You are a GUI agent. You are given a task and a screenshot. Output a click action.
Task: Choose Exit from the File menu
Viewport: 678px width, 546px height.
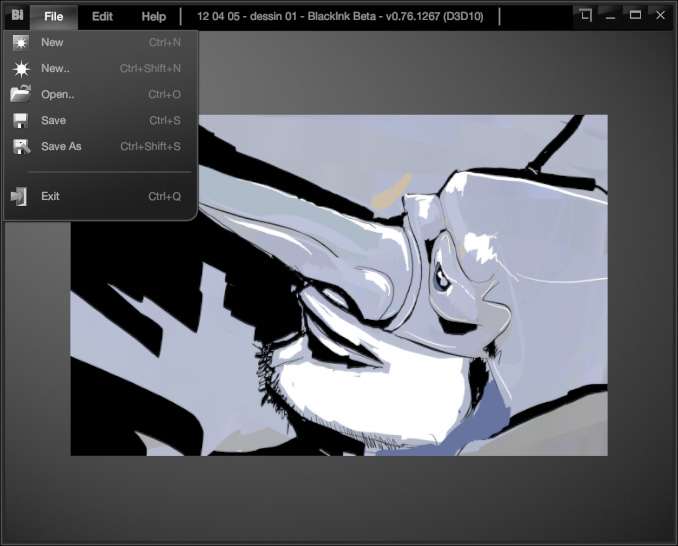(x=100, y=196)
